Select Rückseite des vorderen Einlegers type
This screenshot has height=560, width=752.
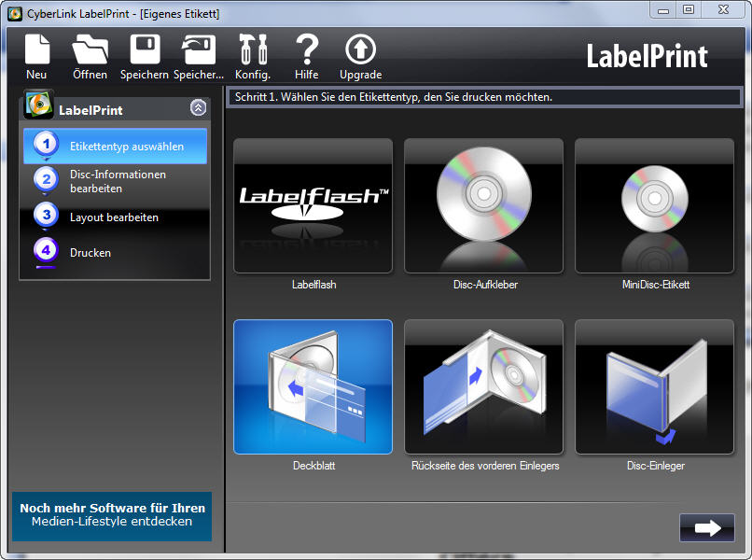pyautogui.click(x=484, y=386)
